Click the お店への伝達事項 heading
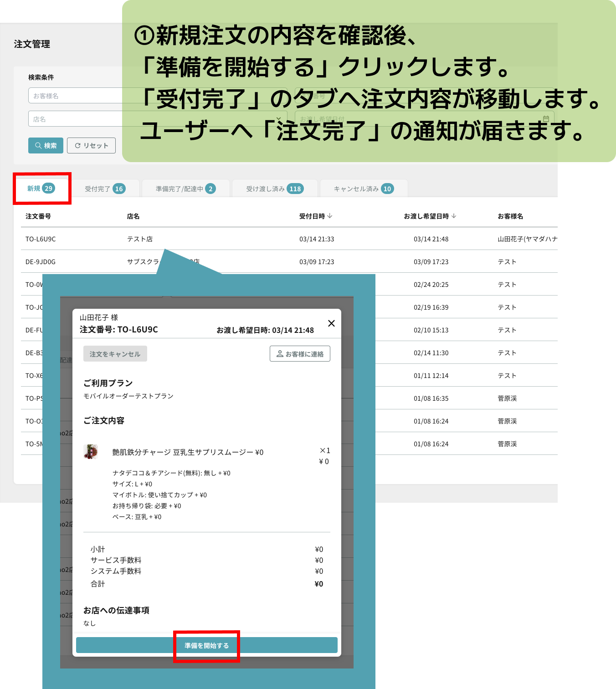The width and height of the screenshot is (616, 689). (116, 610)
